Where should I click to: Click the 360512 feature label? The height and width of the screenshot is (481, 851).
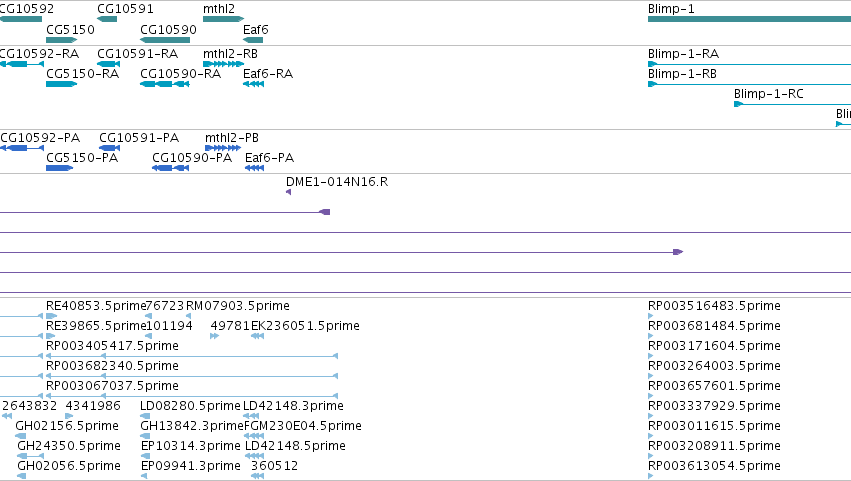(x=274, y=466)
